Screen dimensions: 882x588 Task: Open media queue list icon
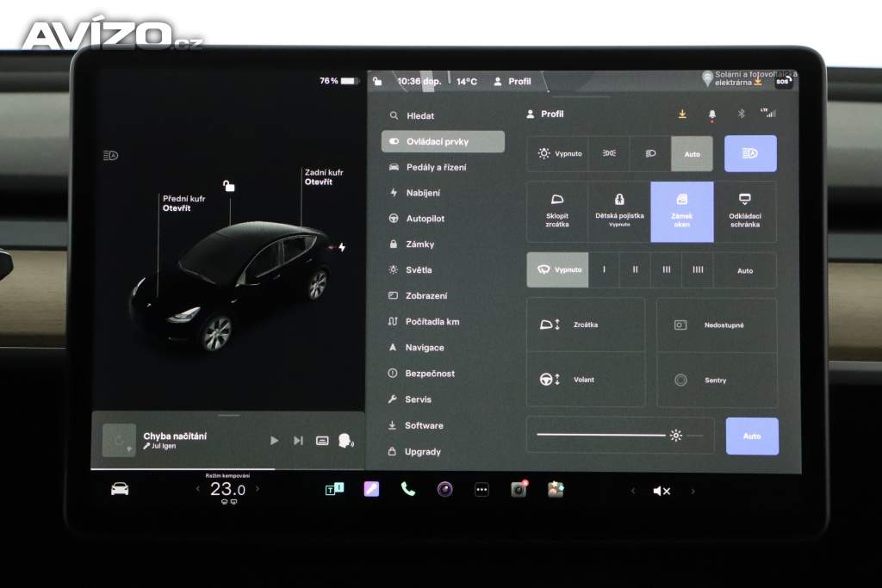322,441
